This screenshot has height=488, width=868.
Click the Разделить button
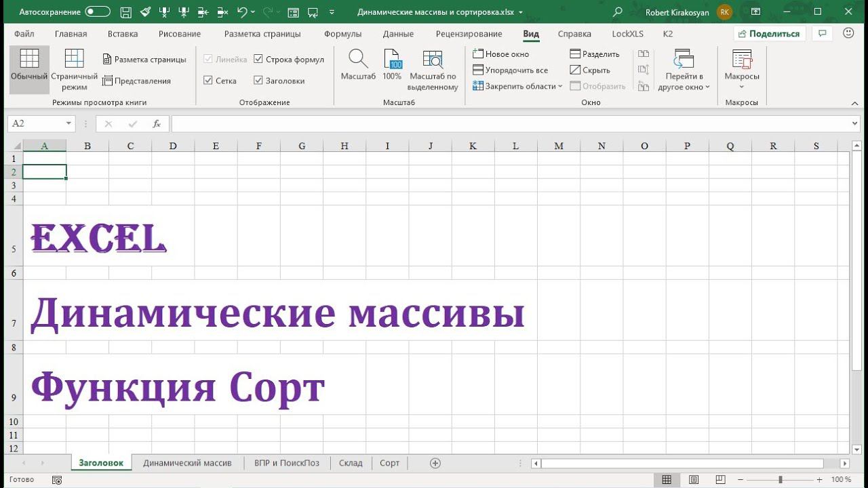pos(595,54)
